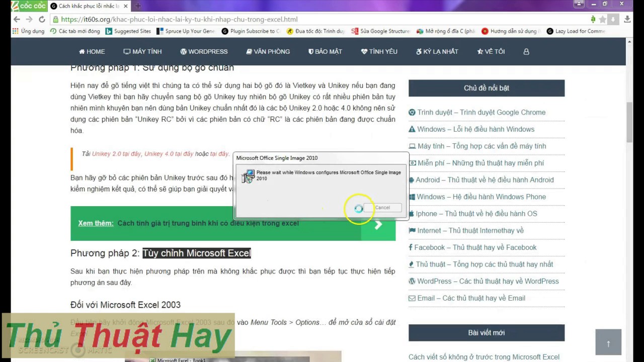Viewport: 644px width, 362px height.
Task: Open 'Windows – Lỗi hệ điều hành Windows' topic
Action: click(471, 129)
